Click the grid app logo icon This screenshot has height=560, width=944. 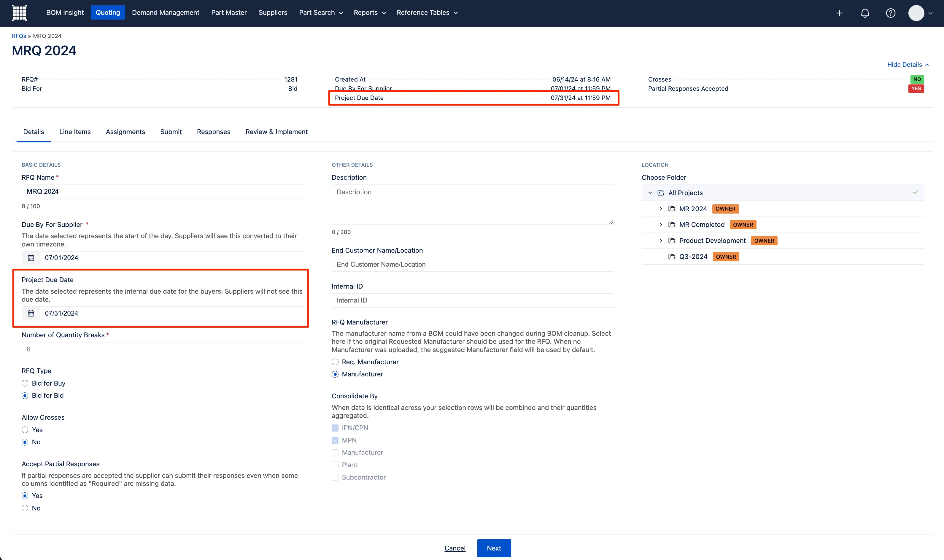tap(19, 13)
